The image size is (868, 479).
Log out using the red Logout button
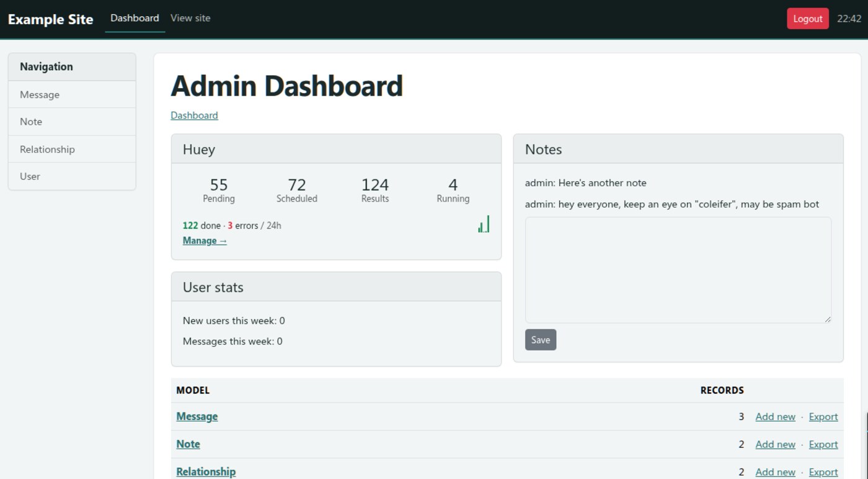pos(808,19)
